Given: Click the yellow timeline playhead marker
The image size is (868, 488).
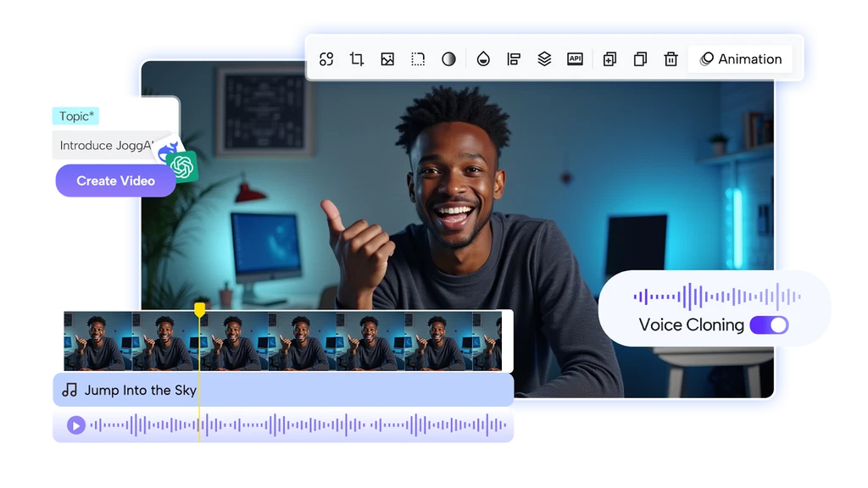Looking at the screenshot, I should pos(199,310).
